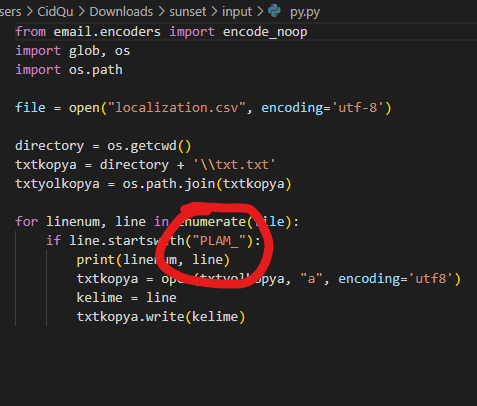477x406 pixels.
Task: Place cursor on os.getcwd() call
Action: click(149, 146)
